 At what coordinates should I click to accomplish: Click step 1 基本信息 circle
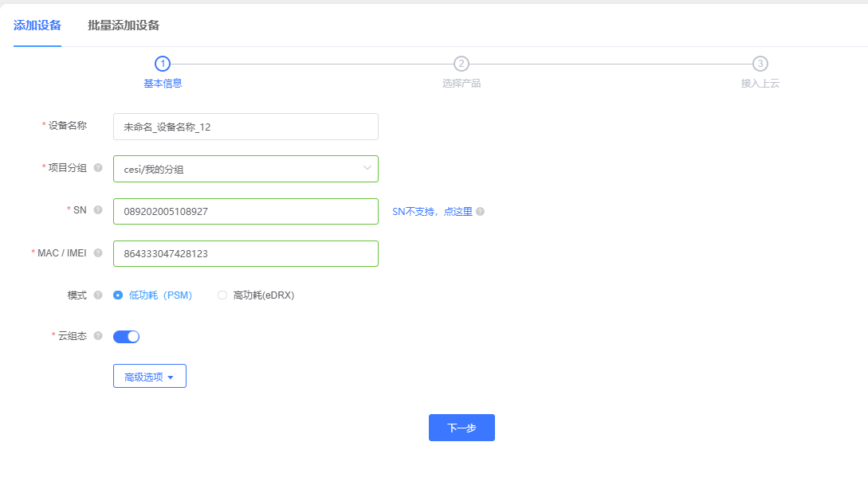(162, 64)
